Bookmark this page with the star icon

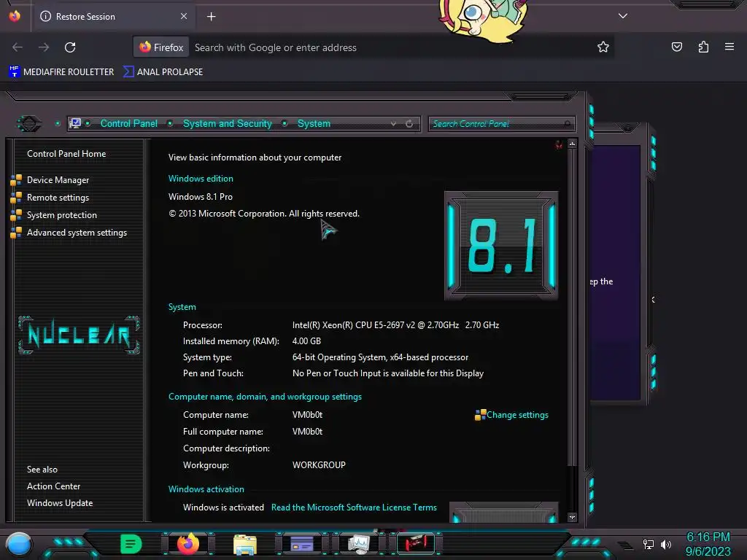click(603, 47)
